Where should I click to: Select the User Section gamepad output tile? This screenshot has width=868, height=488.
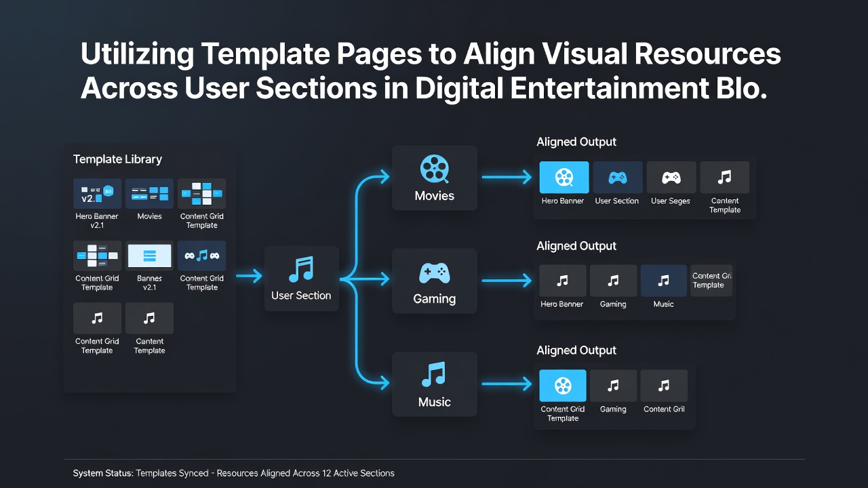[617, 178]
